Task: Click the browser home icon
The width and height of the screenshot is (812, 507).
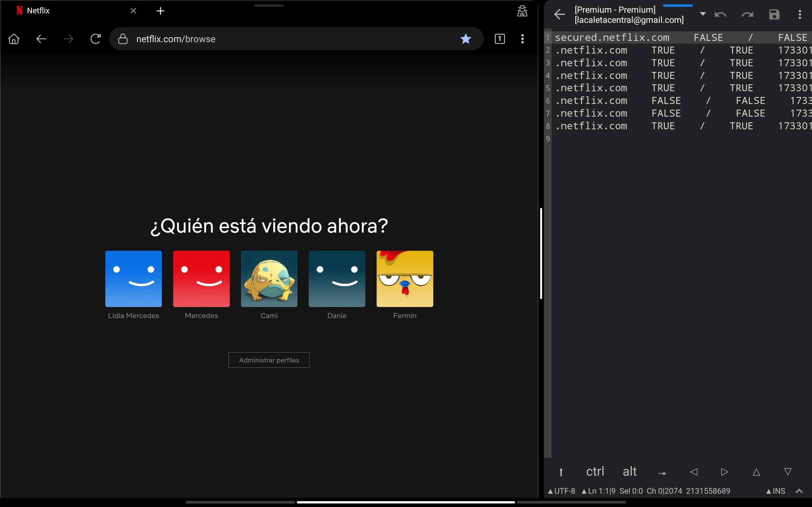Action: (14, 39)
